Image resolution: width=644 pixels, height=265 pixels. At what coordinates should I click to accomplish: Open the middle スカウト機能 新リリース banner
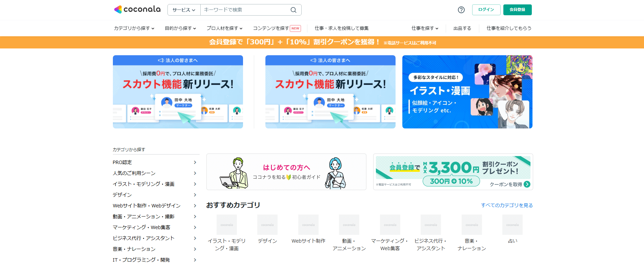click(x=330, y=92)
